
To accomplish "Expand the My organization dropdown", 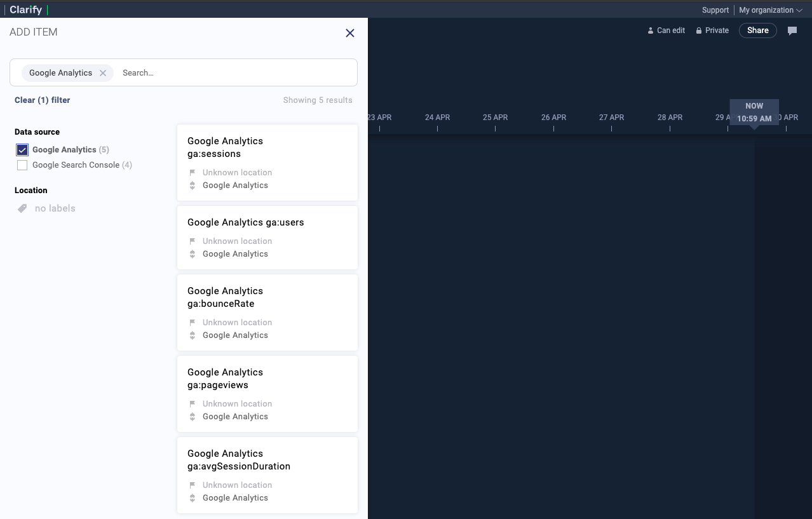I will coord(770,10).
